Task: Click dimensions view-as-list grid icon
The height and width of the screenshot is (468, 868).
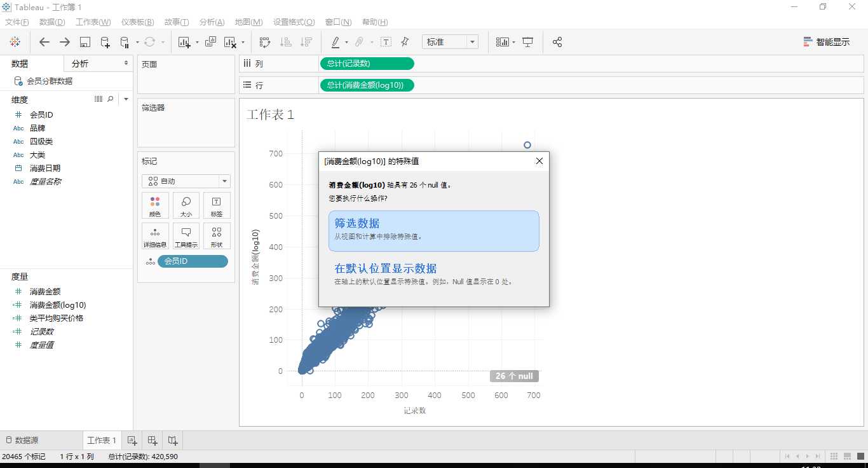Action: [x=98, y=99]
